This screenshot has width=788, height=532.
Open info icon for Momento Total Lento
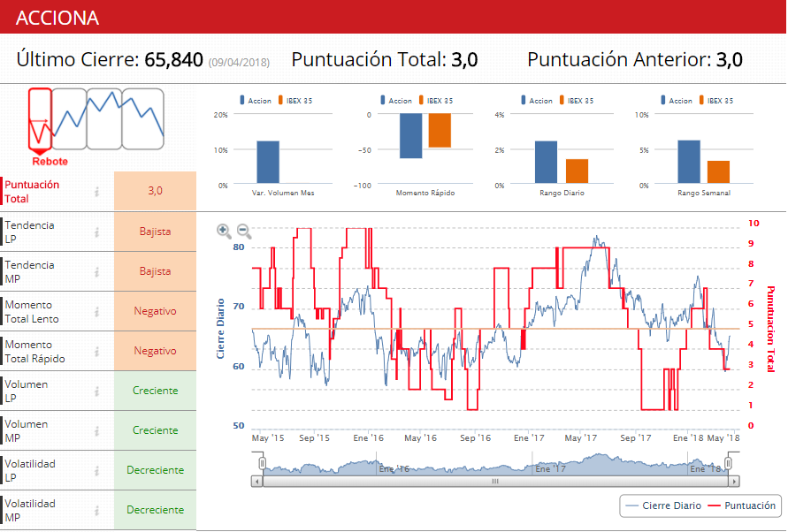(x=97, y=311)
